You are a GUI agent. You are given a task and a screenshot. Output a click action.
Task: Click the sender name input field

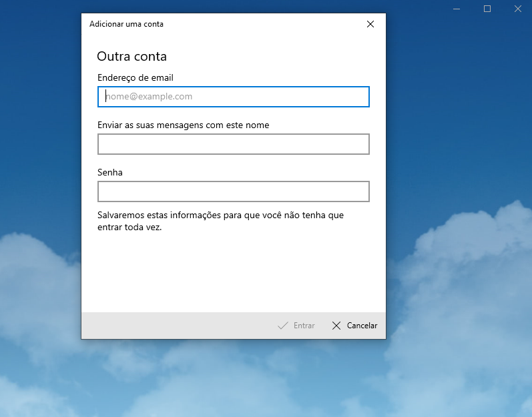[234, 144]
